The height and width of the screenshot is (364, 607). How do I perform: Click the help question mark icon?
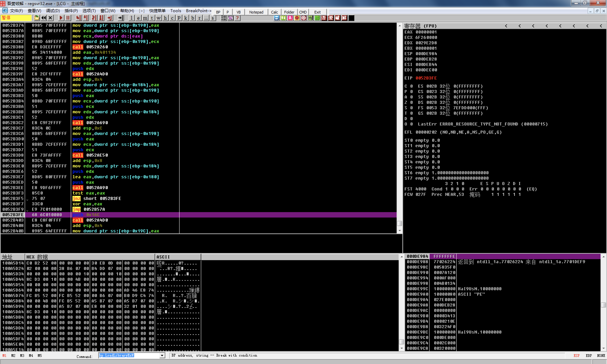(237, 18)
